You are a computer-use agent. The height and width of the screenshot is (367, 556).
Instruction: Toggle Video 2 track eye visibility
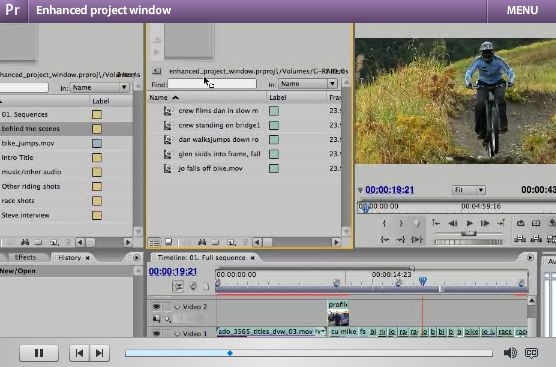[x=156, y=306]
